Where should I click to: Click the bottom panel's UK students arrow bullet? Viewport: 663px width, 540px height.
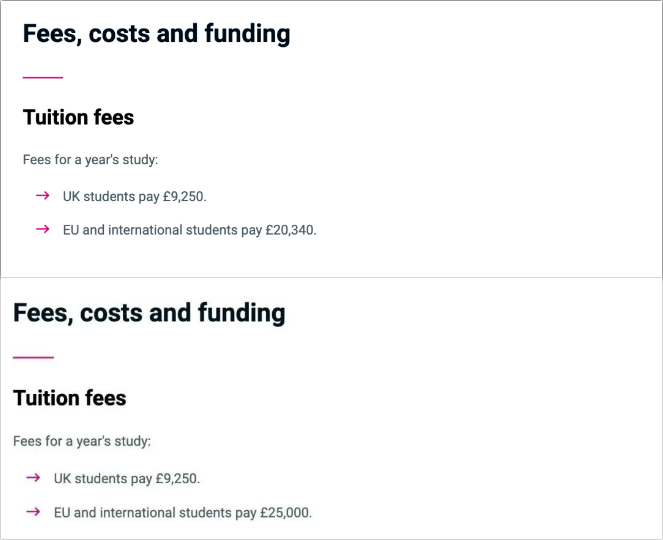click(33, 477)
